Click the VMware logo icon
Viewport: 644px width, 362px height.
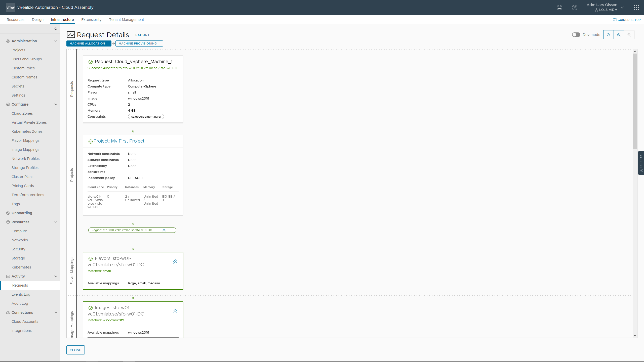(x=10, y=8)
